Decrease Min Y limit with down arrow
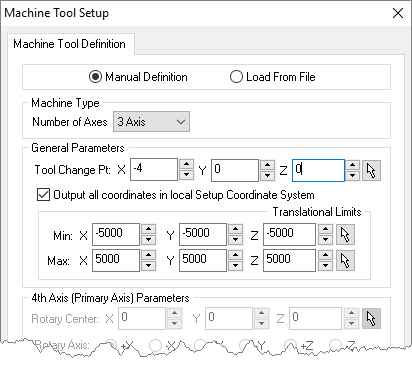The width and height of the screenshot is (412, 365). point(235,239)
